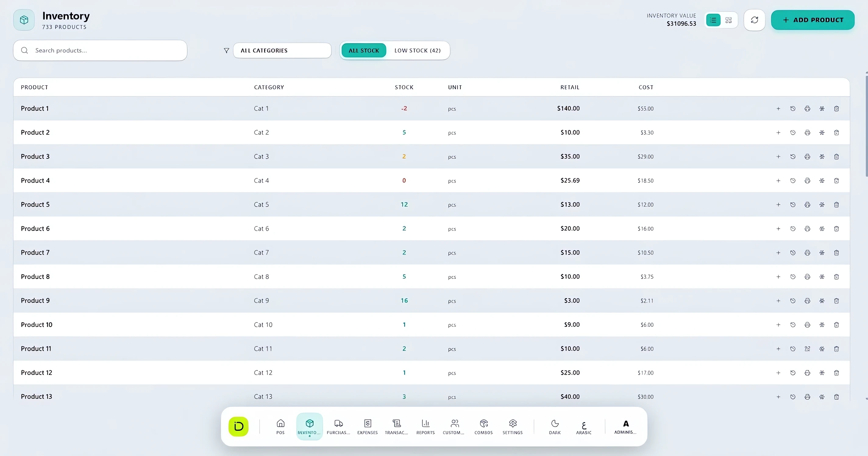Delete Product 12 using trash icon
Screen dimensions: 868x456
pyautogui.click(x=836, y=373)
